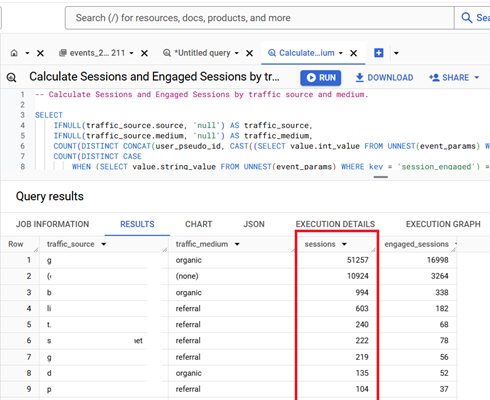Open traffic_medium column dropdown arrow

coord(237,244)
